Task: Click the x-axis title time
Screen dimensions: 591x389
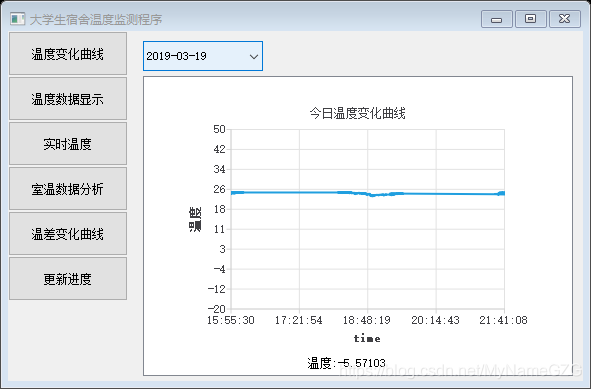Action: click(x=367, y=338)
